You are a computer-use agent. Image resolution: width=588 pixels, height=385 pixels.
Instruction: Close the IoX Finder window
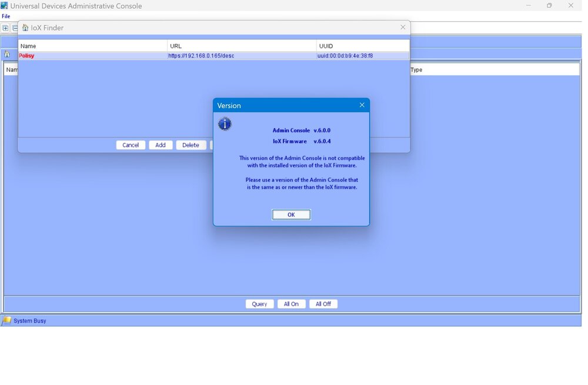(x=403, y=27)
